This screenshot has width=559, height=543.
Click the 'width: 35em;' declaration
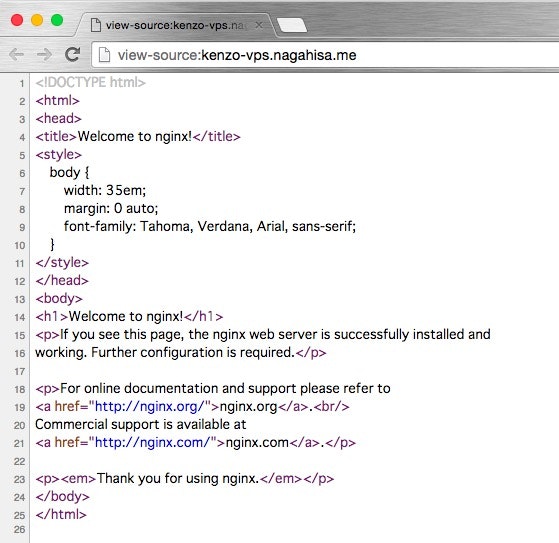[x=105, y=190]
